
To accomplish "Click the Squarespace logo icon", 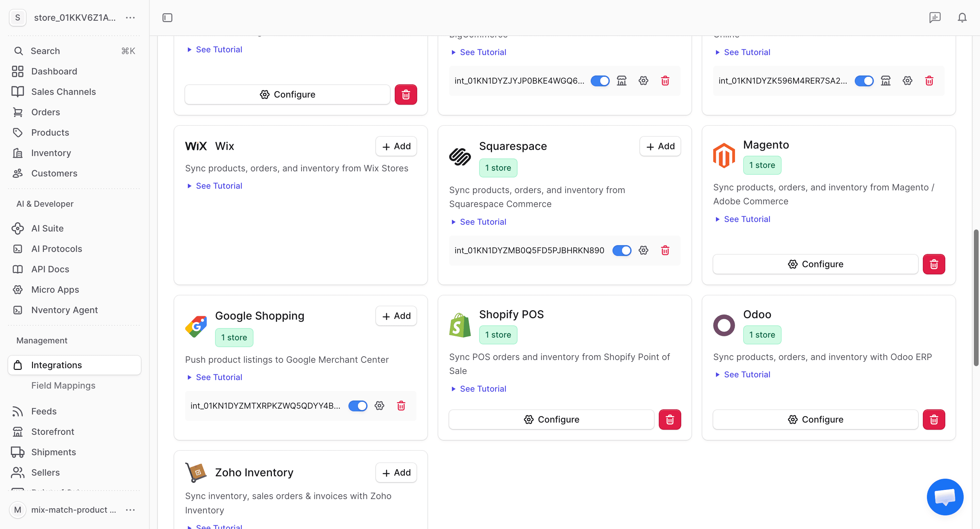I will pos(460,157).
